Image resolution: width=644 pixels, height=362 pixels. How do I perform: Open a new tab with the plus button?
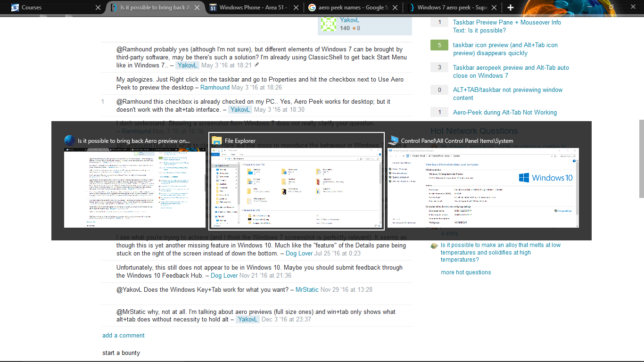coord(511,8)
